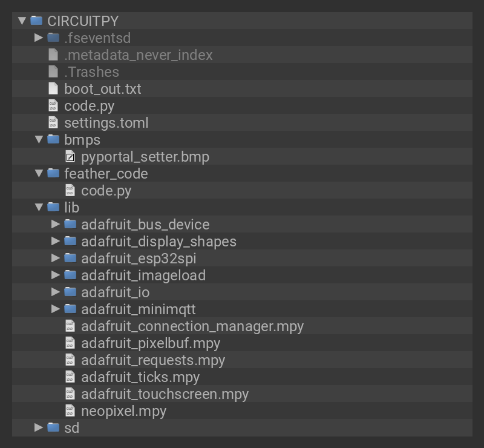Viewport: 484px width, 448px height.
Task: Select adafruit_connection_manager.mpy file
Action: click(x=192, y=326)
